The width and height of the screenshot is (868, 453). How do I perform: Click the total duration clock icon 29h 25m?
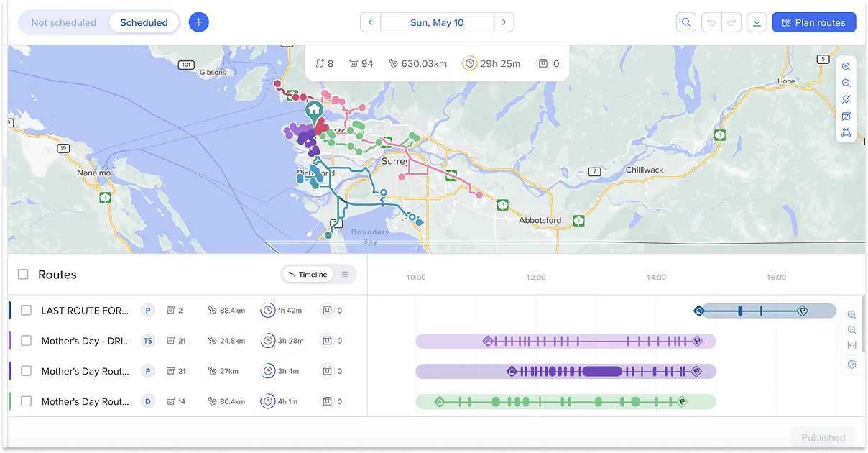(x=469, y=63)
